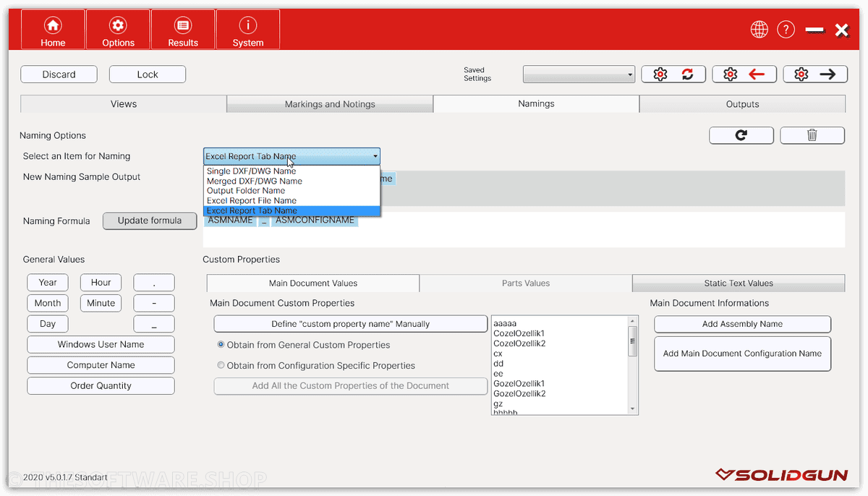
Task: Click the Lock button
Action: pyautogui.click(x=148, y=74)
